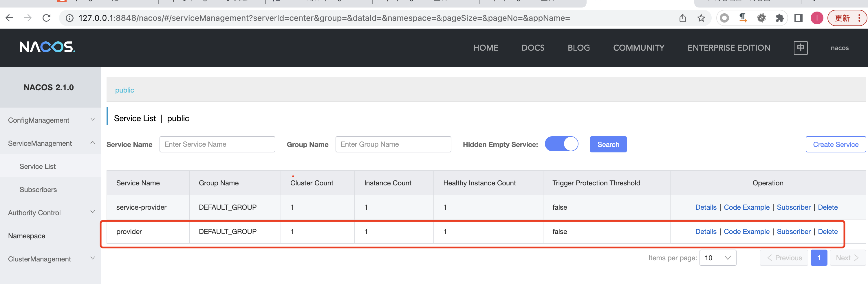Click the browser reload icon

[x=47, y=18]
